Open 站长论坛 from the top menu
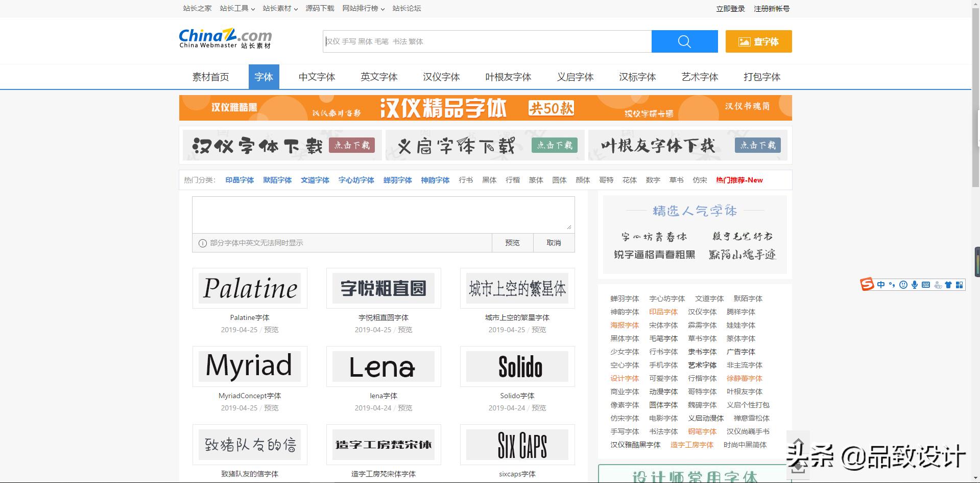The width and height of the screenshot is (980, 483). click(406, 8)
